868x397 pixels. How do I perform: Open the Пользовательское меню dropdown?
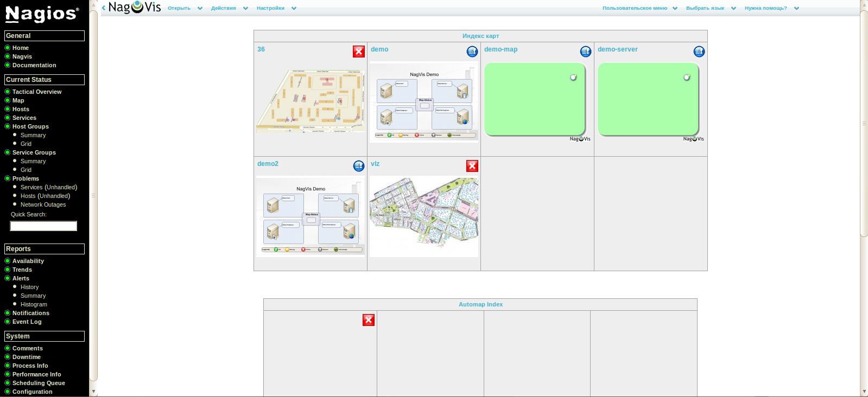tap(640, 8)
